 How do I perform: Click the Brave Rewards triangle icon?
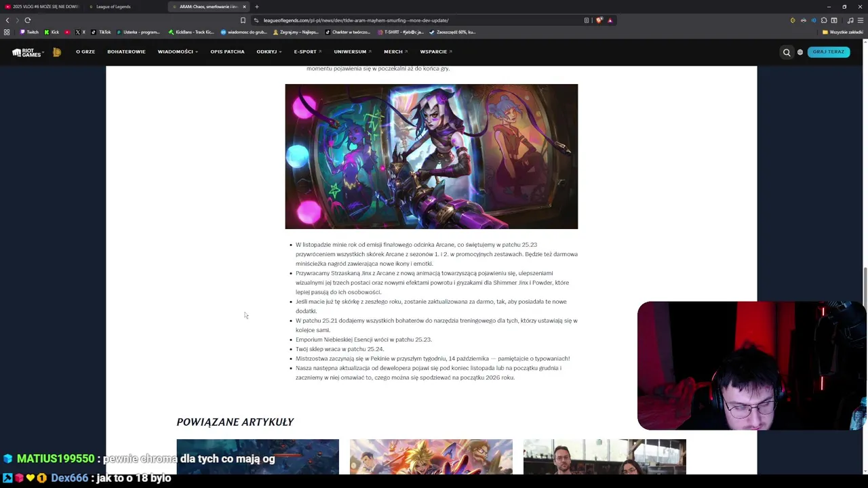tap(610, 20)
